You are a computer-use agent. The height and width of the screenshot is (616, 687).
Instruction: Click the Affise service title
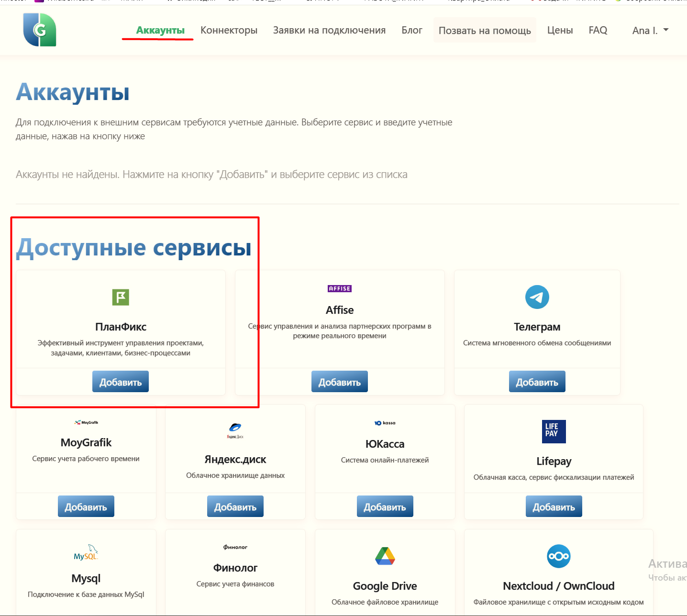point(340,310)
